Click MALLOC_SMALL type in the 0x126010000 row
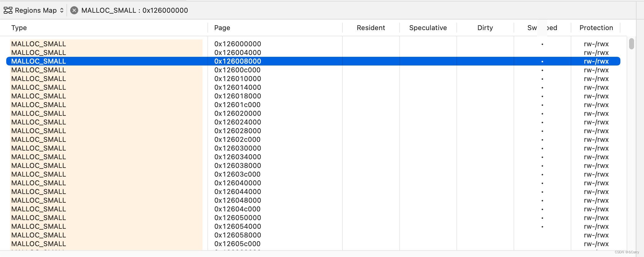 [x=39, y=79]
